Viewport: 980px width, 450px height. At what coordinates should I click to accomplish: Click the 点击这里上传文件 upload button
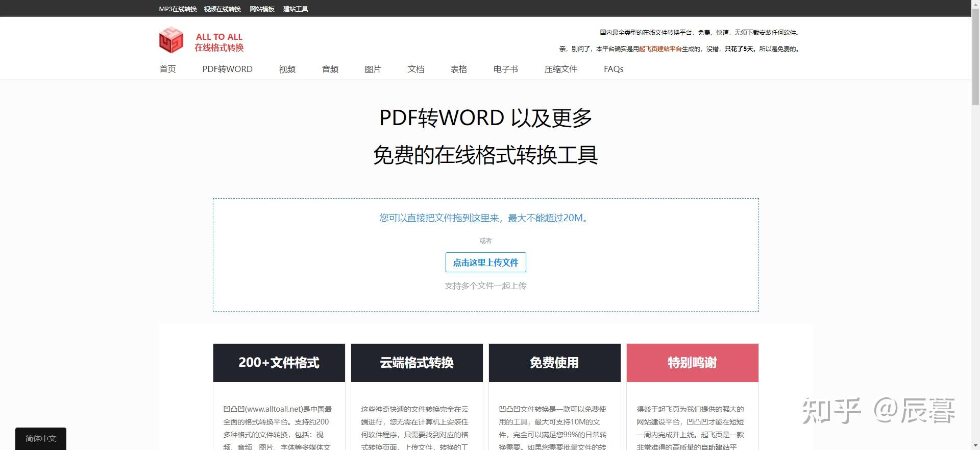(x=485, y=262)
